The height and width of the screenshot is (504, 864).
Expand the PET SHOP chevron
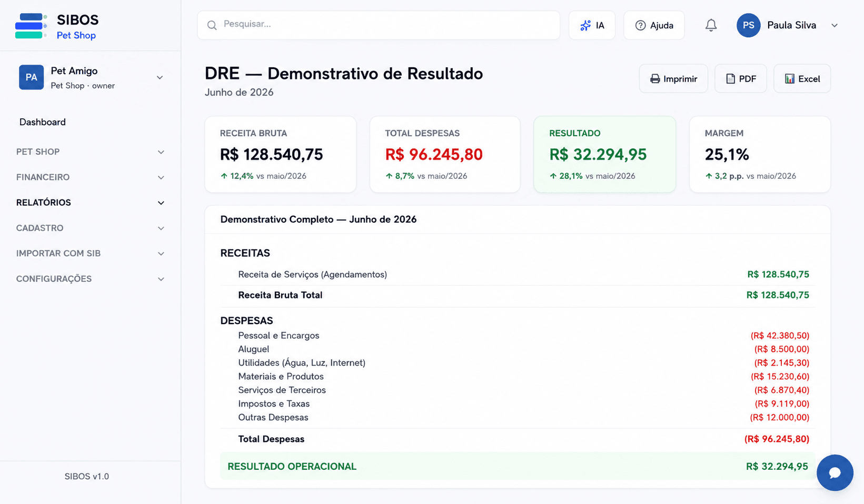(x=161, y=152)
